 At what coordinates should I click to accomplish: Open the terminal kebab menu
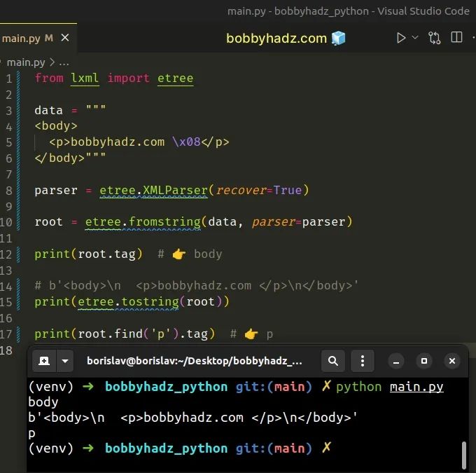[363, 361]
